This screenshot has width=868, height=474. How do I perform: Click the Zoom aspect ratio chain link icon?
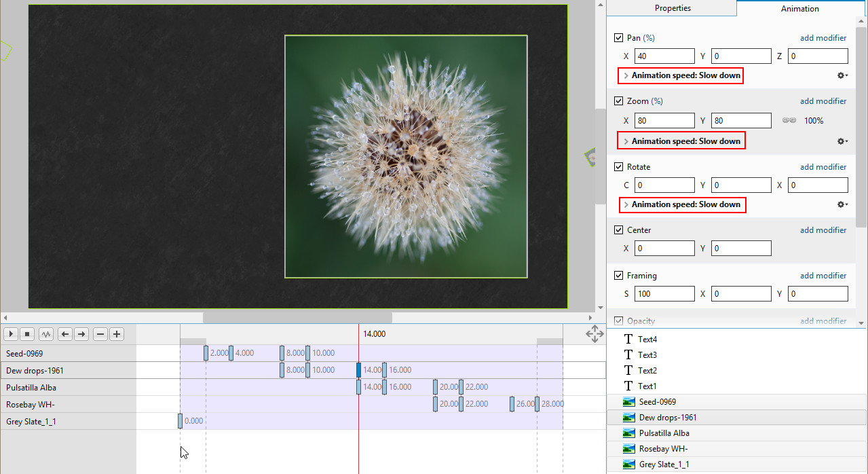coord(789,121)
